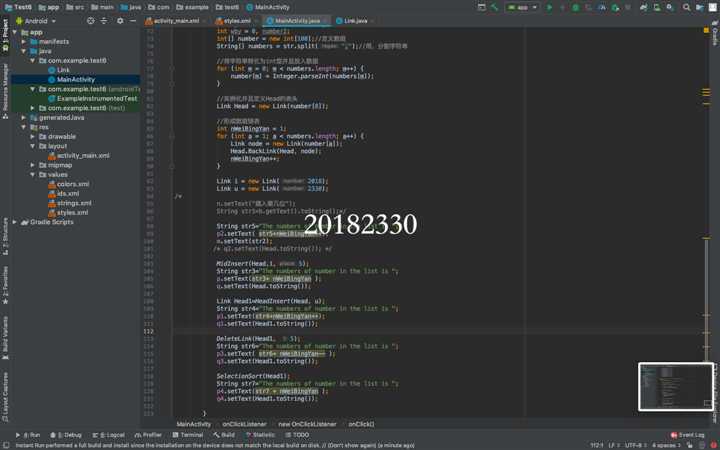This screenshot has height=450, width=720.
Task: Collapse the res folder
Action: [24, 127]
